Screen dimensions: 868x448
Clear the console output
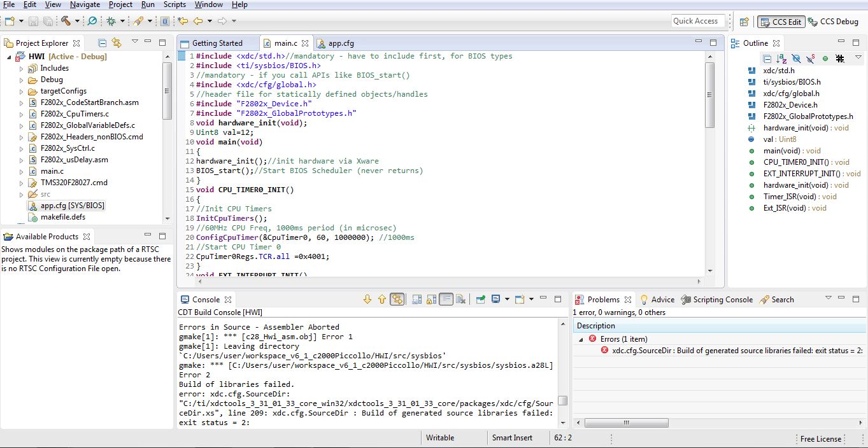pos(461,299)
